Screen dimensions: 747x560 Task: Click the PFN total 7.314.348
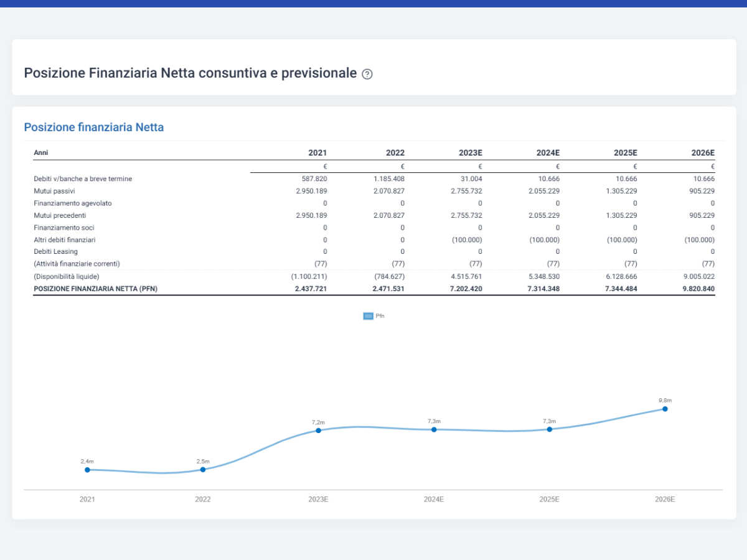[543, 289]
